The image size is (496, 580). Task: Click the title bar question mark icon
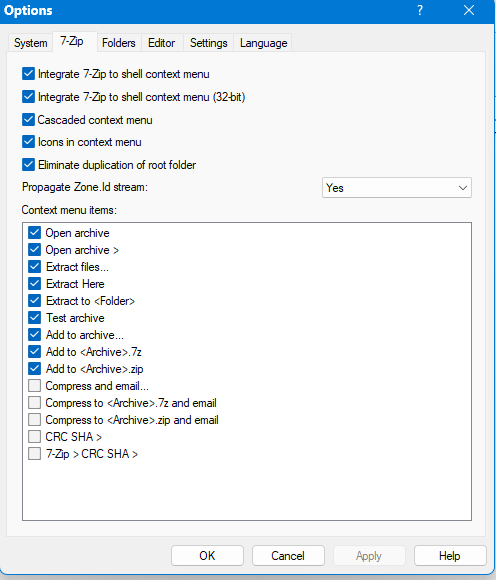tap(420, 10)
